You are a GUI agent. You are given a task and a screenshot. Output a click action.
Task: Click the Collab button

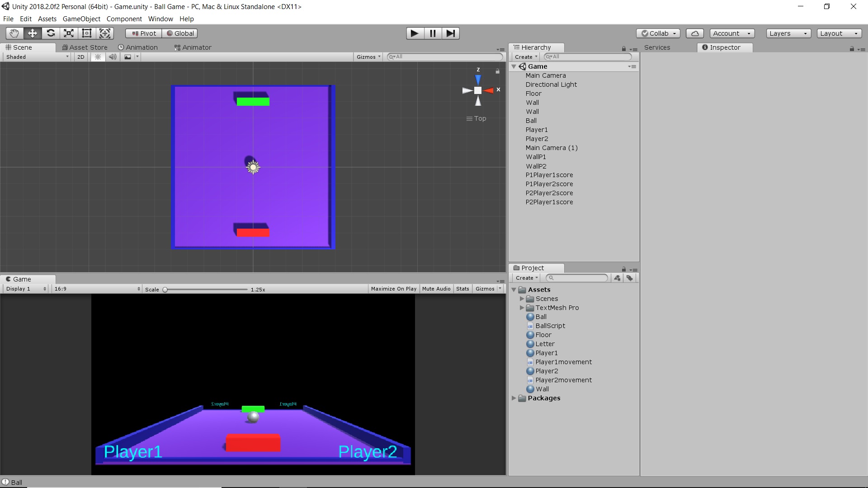tap(658, 33)
